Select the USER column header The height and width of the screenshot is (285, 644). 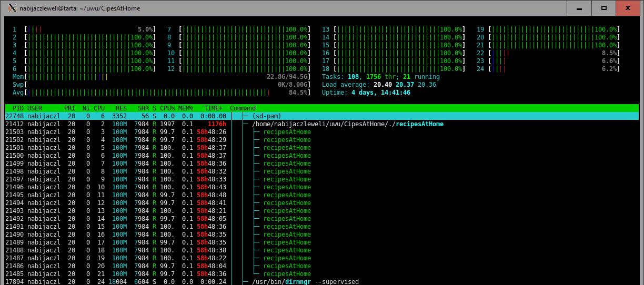point(35,108)
